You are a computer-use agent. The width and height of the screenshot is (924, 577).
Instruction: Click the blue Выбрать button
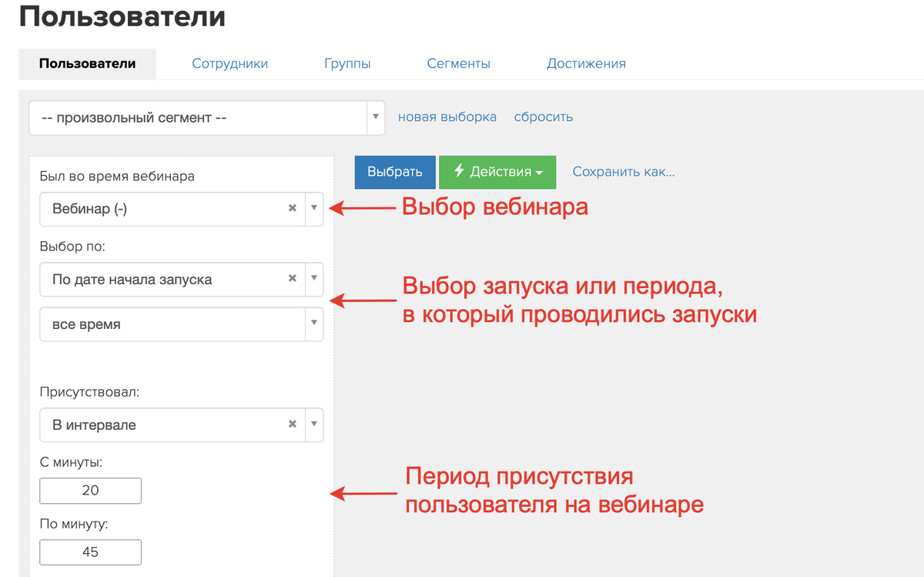(x=394, y=172)
